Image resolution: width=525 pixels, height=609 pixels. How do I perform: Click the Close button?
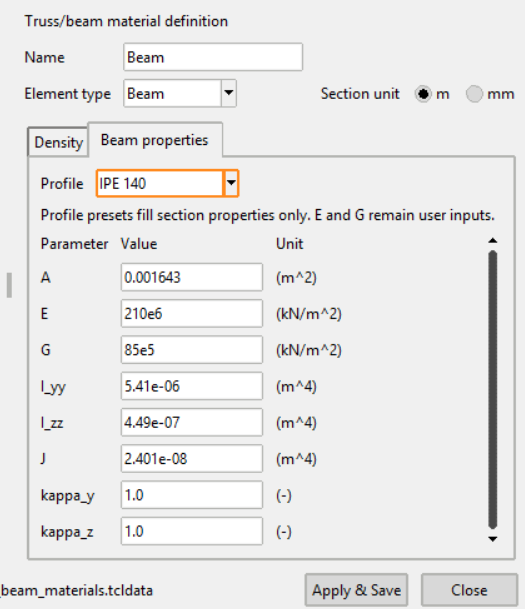click(x=469, y=590)
